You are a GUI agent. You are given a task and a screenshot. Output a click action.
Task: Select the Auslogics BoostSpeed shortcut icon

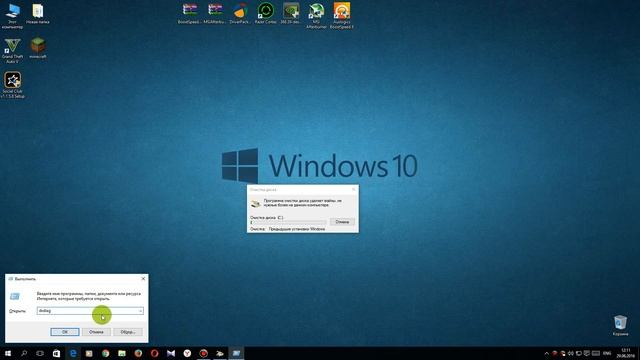[342, 16]
